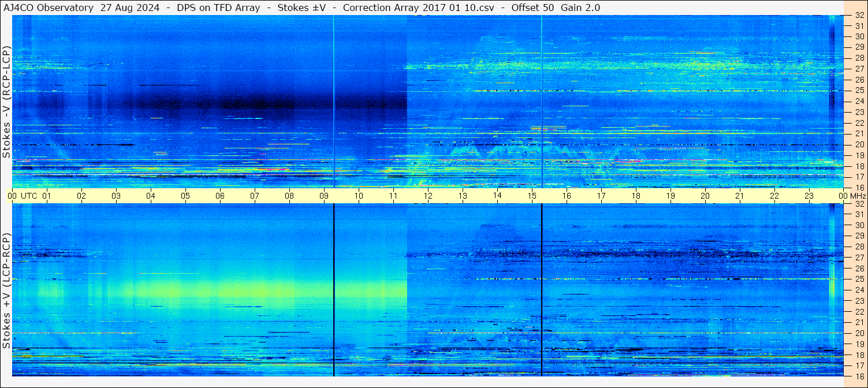The width and height of the screenshot is (868, 388).
Task: Click the 07 hour marker
Action: (255, 196)
